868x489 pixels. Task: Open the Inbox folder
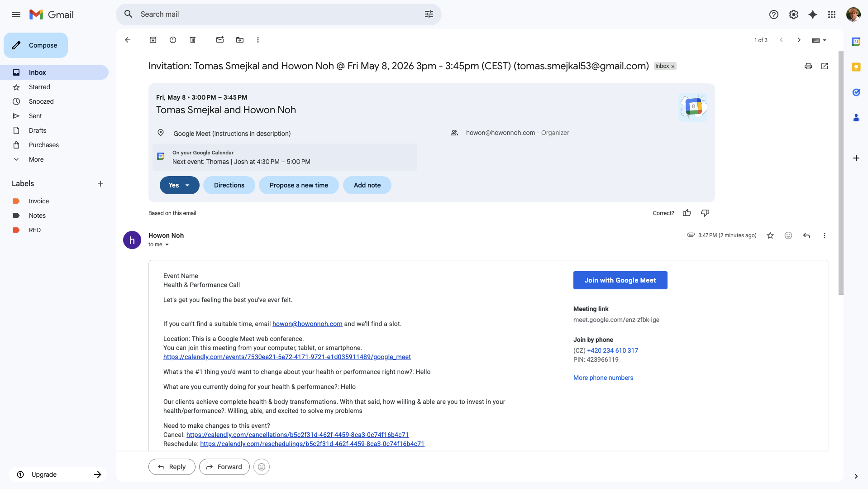coord(54,72)
